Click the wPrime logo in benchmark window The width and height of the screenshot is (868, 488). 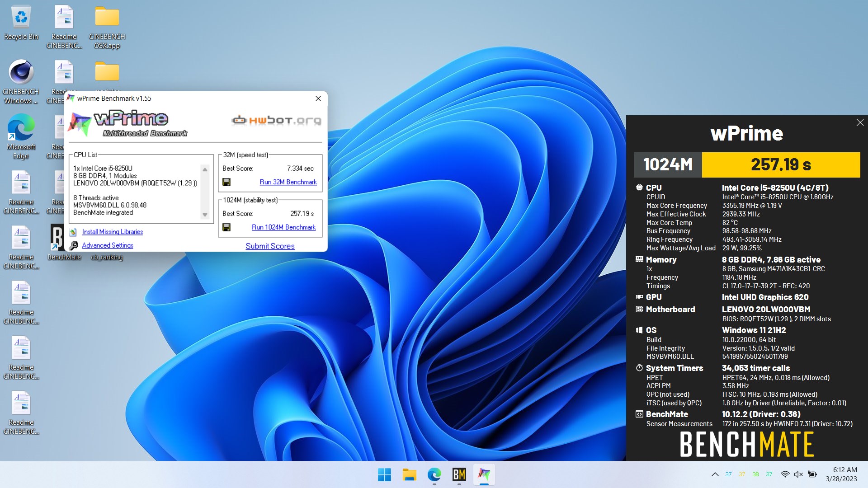tap(127, 123)
